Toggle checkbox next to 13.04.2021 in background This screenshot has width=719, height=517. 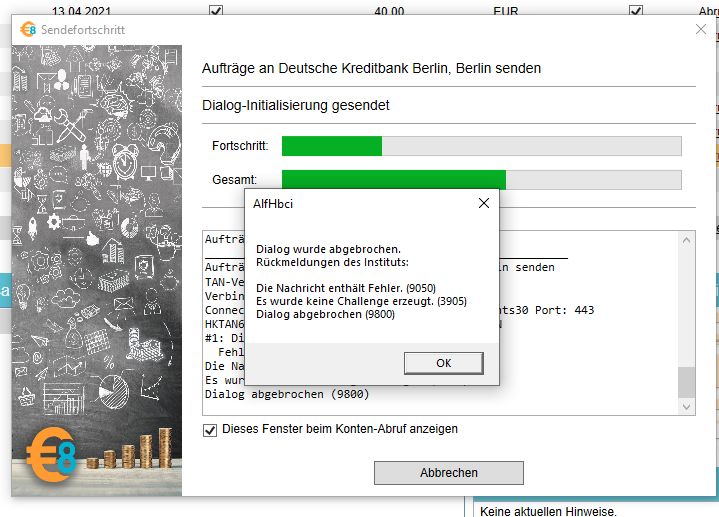point(216,10)
